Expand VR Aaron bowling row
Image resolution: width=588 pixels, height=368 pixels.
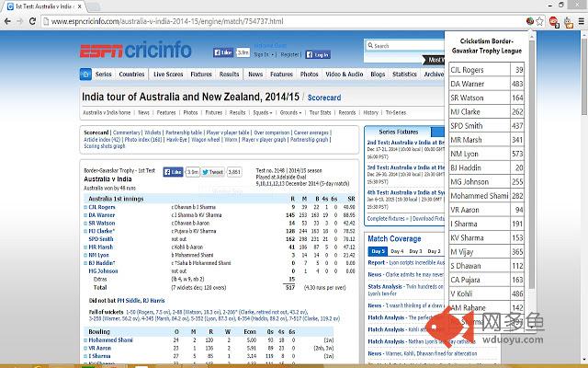click(x=85, y=348)
